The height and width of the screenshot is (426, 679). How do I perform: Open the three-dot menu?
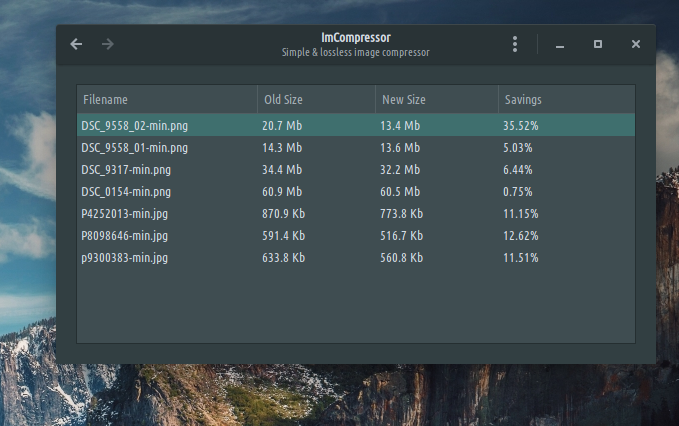coord(515,44)
